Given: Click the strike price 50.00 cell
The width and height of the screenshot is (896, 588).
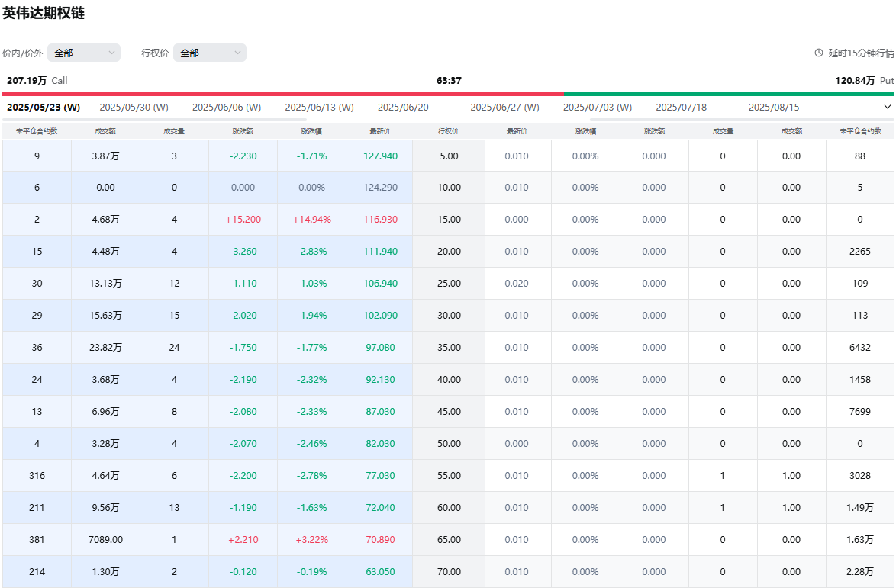Looking at the screenshot, I should click(x=449, y=444).
